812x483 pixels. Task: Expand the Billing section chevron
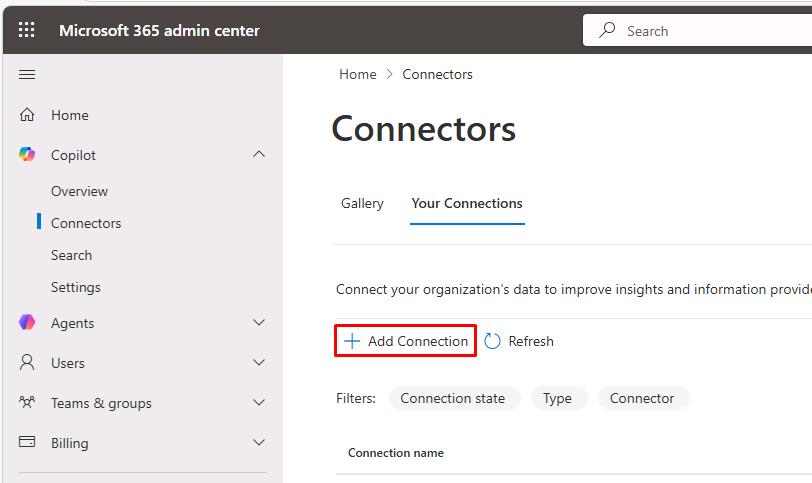coord(259,442)
